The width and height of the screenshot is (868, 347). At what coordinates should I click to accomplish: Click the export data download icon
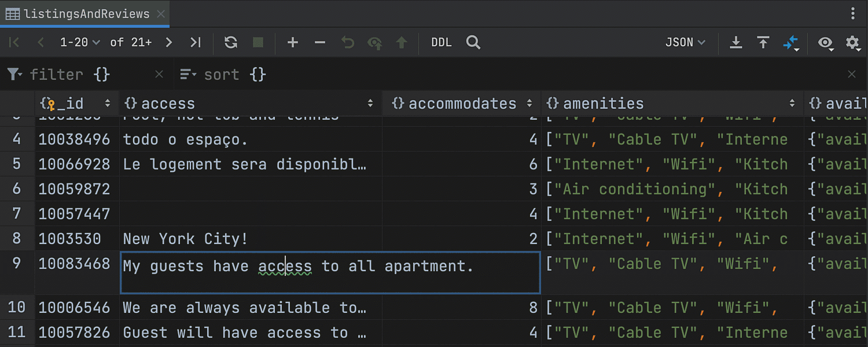pos(735,42)
